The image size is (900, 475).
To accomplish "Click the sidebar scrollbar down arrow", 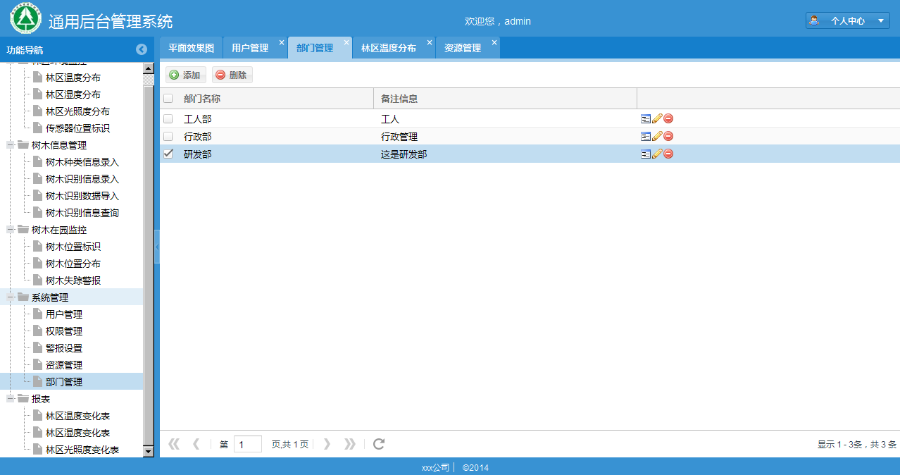I will 148,451.
